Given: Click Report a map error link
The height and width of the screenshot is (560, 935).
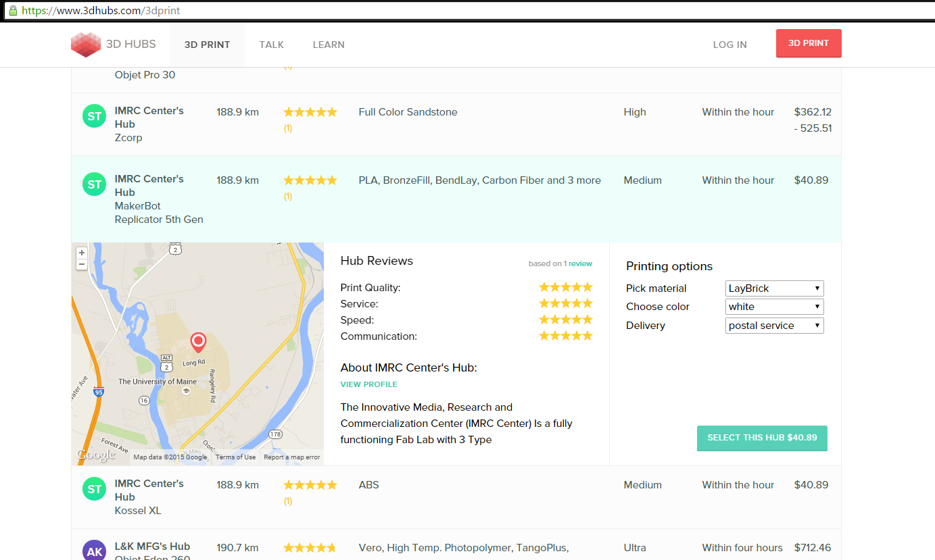Looking at the screenshot, I should (291, 457).
